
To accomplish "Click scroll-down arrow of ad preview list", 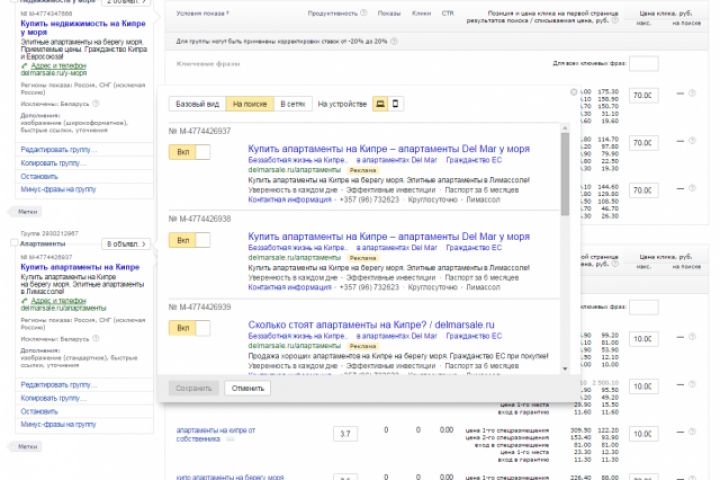I will pos(565,369).
